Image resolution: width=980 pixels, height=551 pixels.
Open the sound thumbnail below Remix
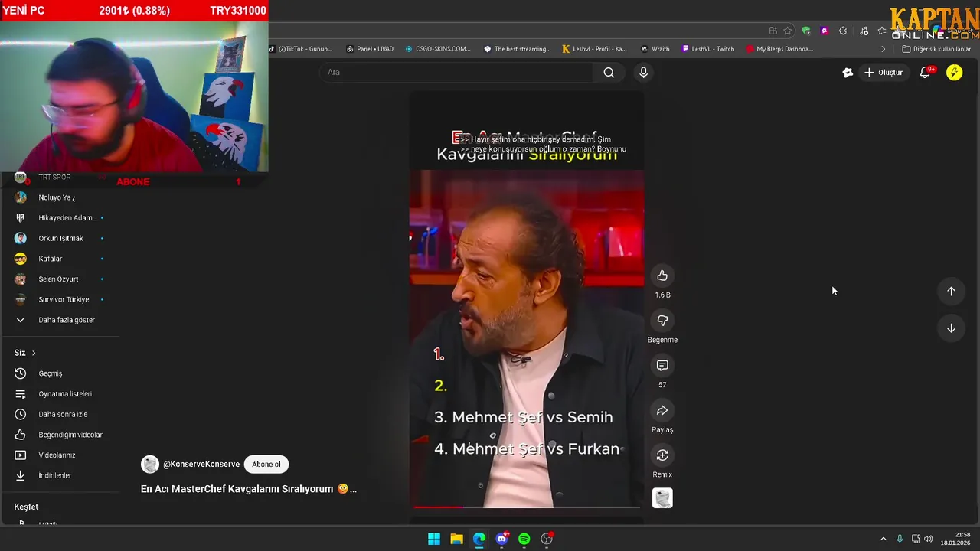[x=662, y=498]
